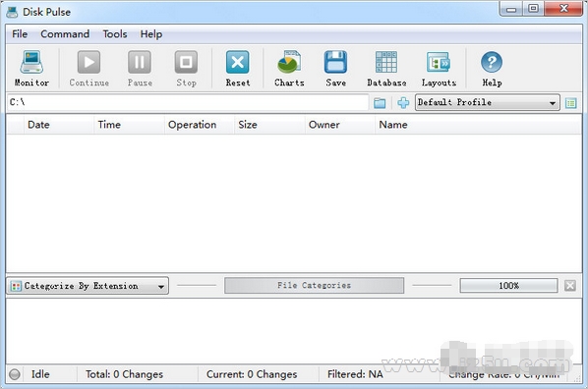The width and height of the screenshot is (588, 389).
Task: Click the C:\ path input field
Action: (188, 102)
